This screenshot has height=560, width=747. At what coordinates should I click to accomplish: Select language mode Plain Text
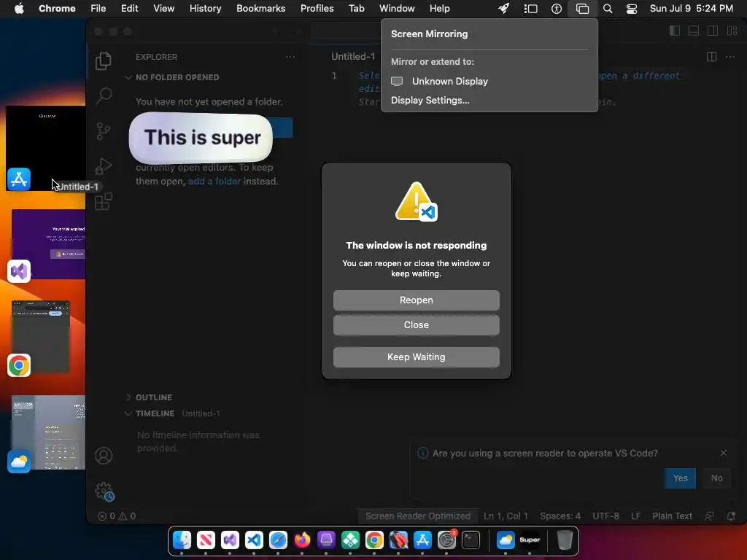672,516
